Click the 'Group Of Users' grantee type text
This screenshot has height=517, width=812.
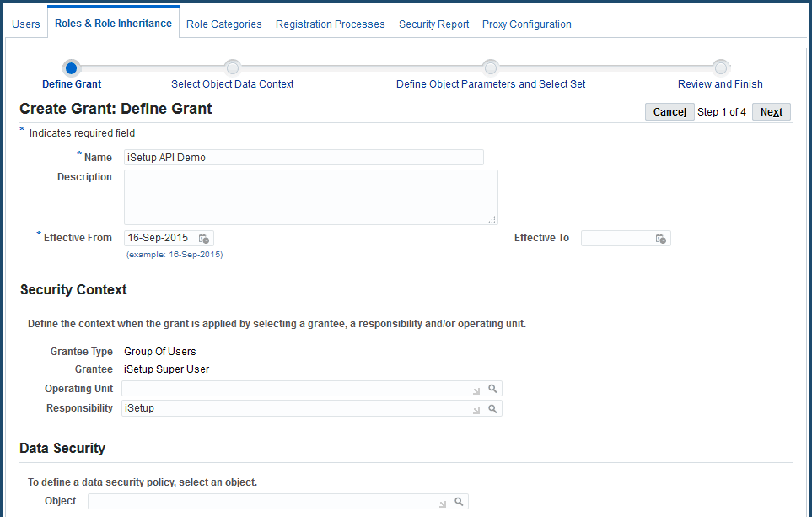[160, 352]
